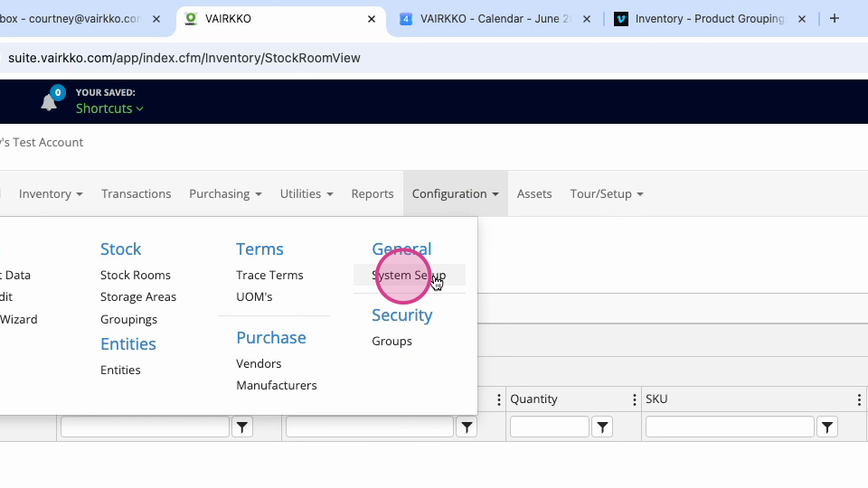Open the Quantity column options menu
Image resolution: width=868 pixels, height=488 pixels.
coord(635,399)
